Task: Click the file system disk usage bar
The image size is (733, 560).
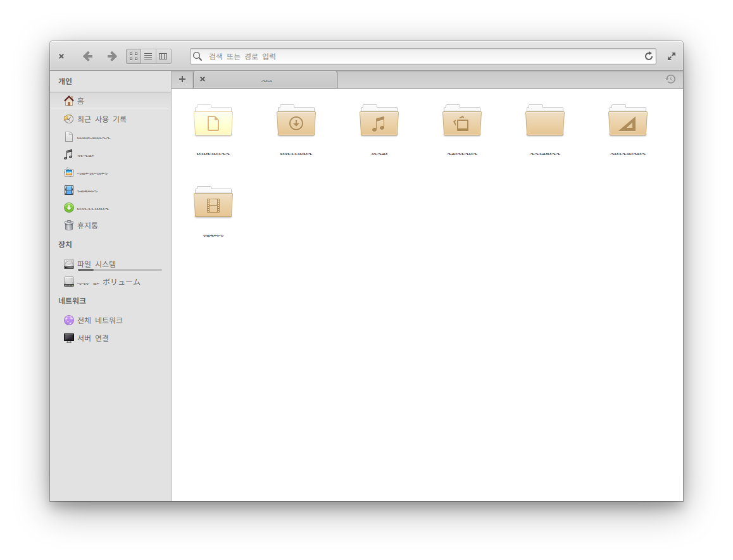Action: [120, 270]
